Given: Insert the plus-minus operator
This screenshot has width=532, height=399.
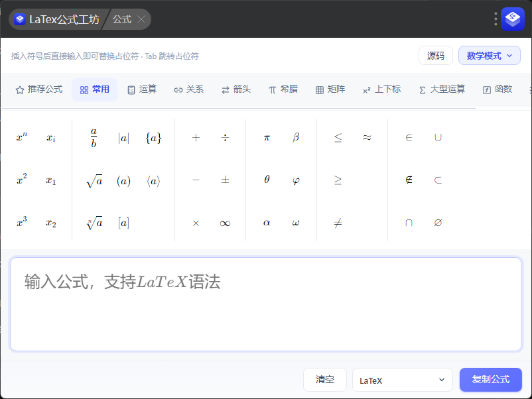Looking at the screenshot, I should tap(225, 180).
